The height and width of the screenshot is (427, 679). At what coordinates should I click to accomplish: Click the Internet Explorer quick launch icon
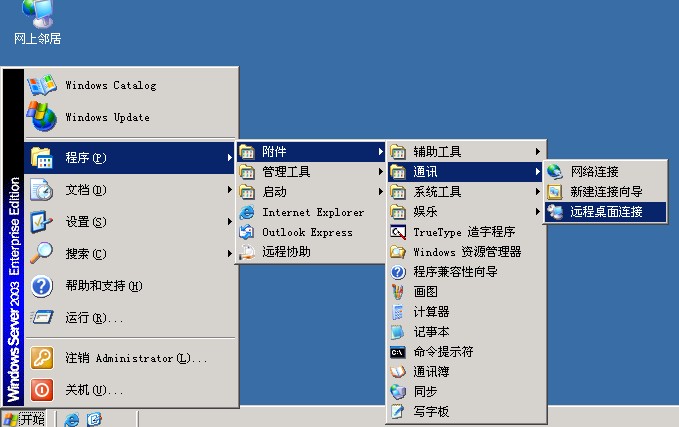pyautogui.click(x=72, y=419)
